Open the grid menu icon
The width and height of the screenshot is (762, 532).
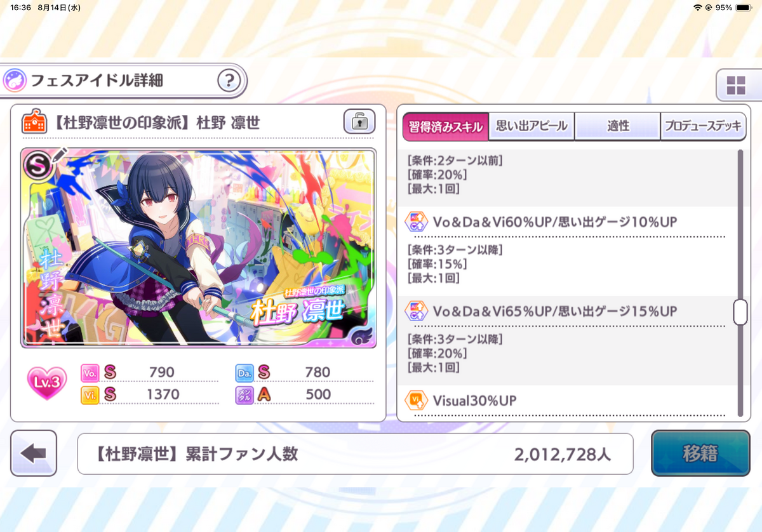(x=735, y=85)
